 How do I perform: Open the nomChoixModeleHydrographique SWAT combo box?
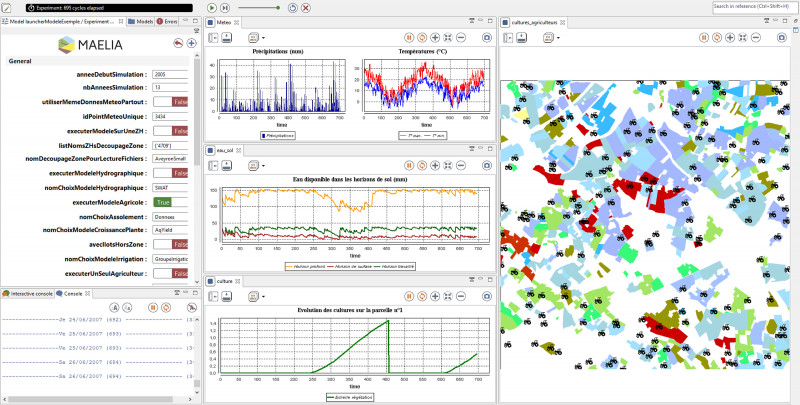click(x=172, y=187)
